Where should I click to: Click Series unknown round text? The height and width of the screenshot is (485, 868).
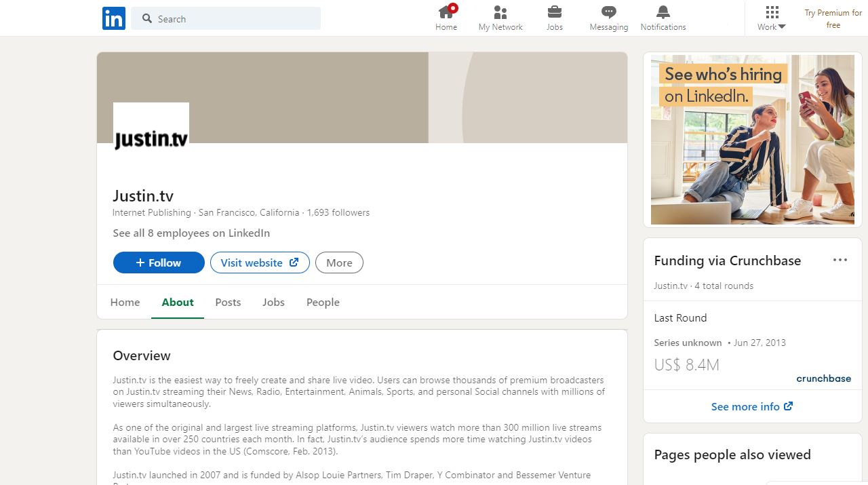(x=688, y=343)
